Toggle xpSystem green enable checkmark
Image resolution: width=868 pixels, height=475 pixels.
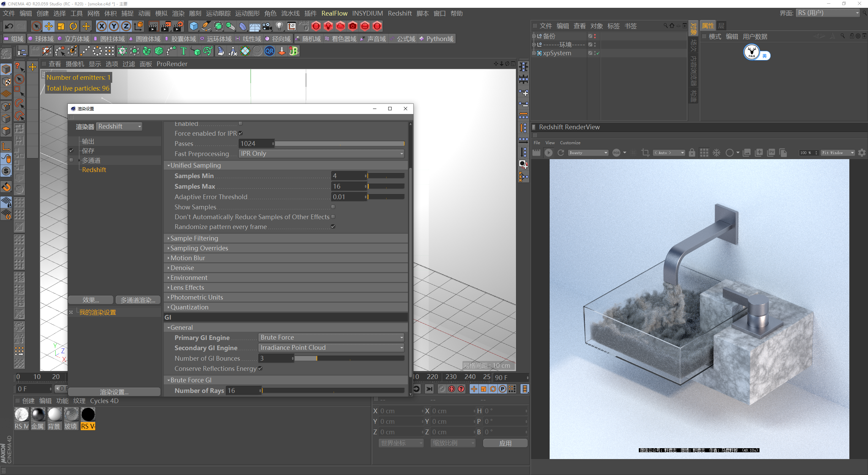[x=598, y=53]
